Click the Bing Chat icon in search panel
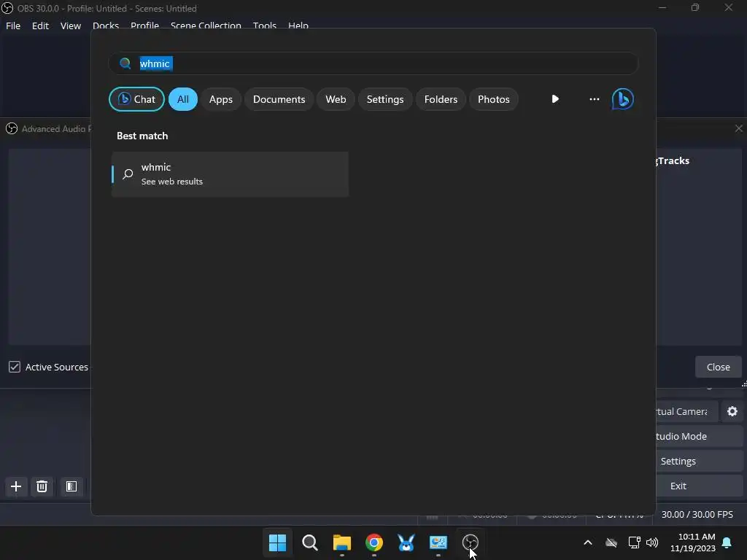The image size is (747, 560). coord(623,99)
